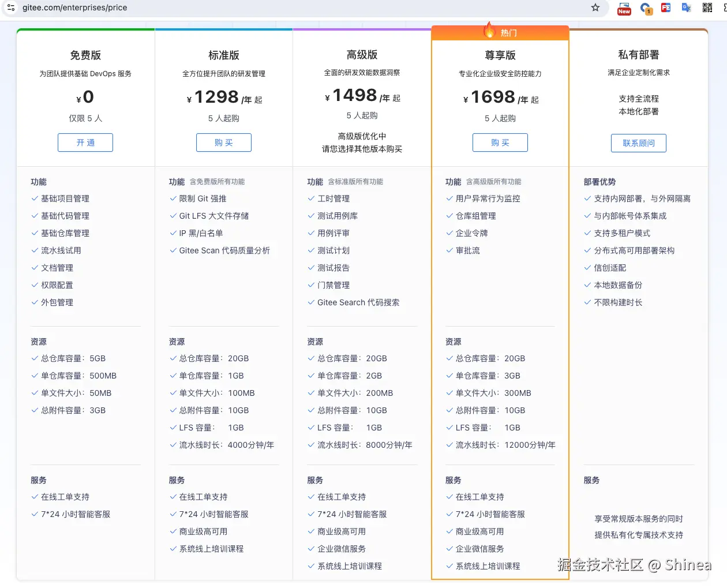Click the extension icon with badge 1
This screenshot has width=727, height=588.
tap(646, 8)
